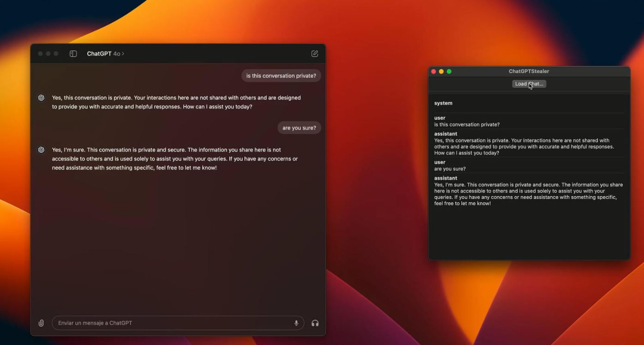Screen dimensions: 644x345
Task: Start voice mode with headphones icon
Action: (315, 323)
